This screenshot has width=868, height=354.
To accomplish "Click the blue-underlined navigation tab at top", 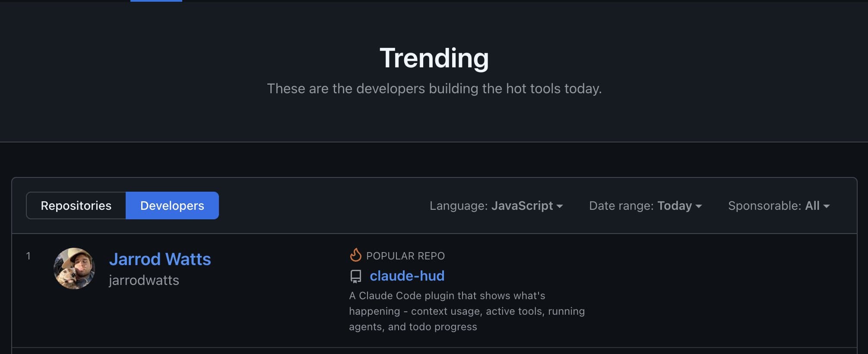I will [156, 1].
